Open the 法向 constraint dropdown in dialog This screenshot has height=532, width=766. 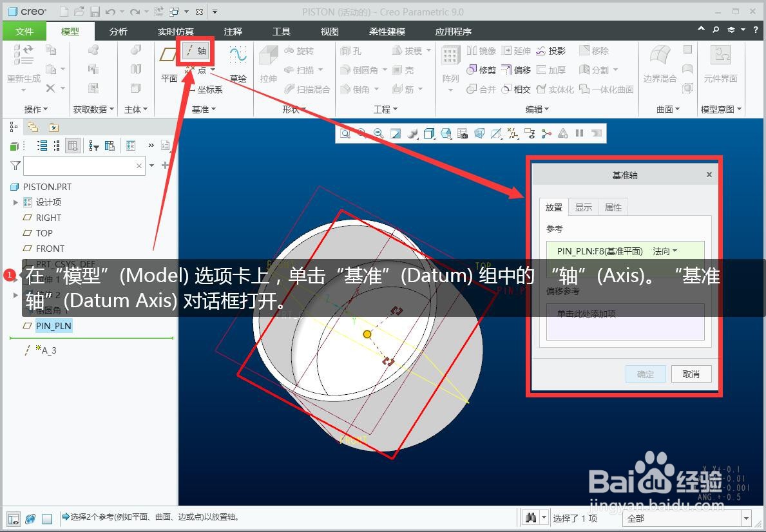coord(665,251)
